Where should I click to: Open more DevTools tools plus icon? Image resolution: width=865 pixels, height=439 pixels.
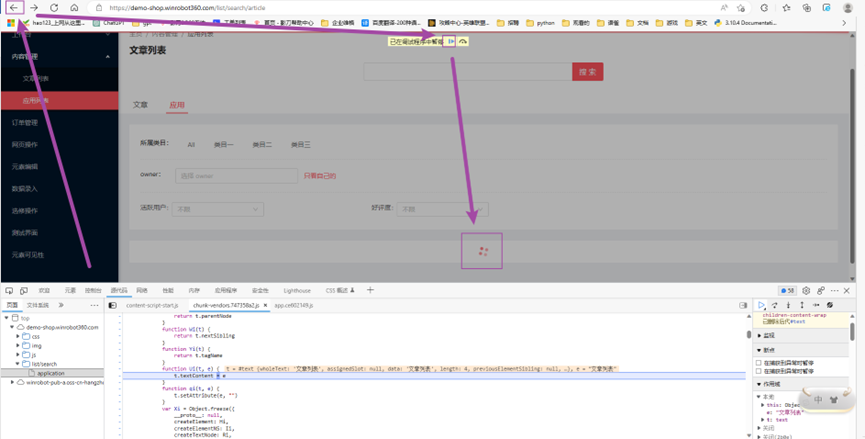[370, 290]
